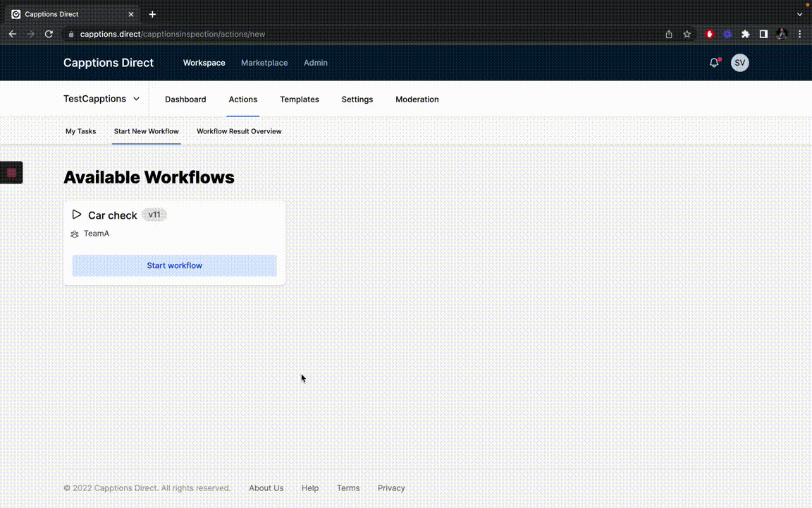Click the Capptions Direct tab favicon
Screen dimensions: 812x508
point(16,15)
